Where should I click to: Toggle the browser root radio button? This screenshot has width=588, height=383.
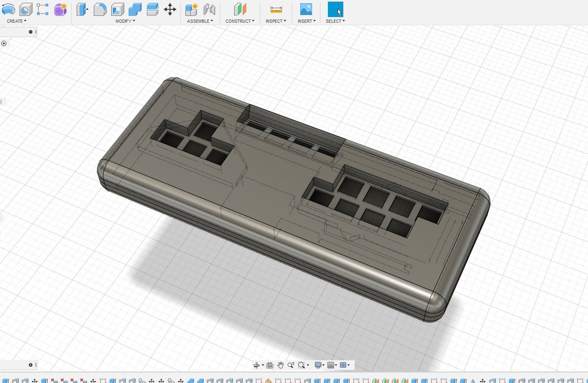(x=4, y=43)
